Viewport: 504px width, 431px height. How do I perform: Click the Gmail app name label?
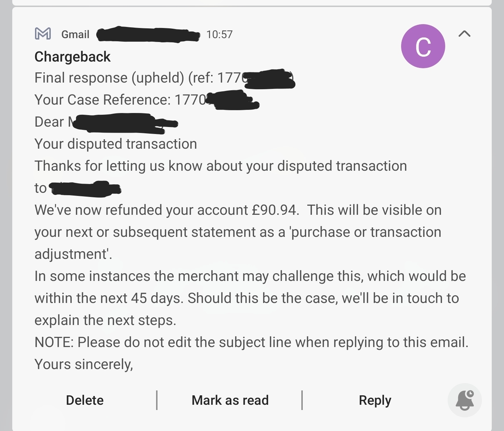pos(75,34)
